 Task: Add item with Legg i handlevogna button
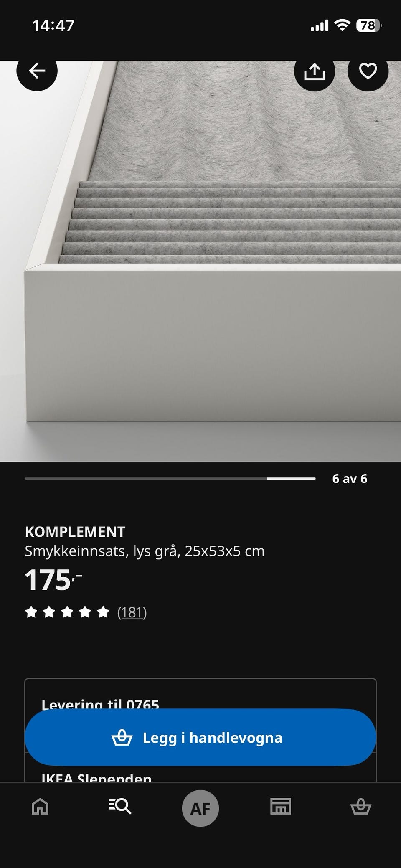(x=200, y=738)
